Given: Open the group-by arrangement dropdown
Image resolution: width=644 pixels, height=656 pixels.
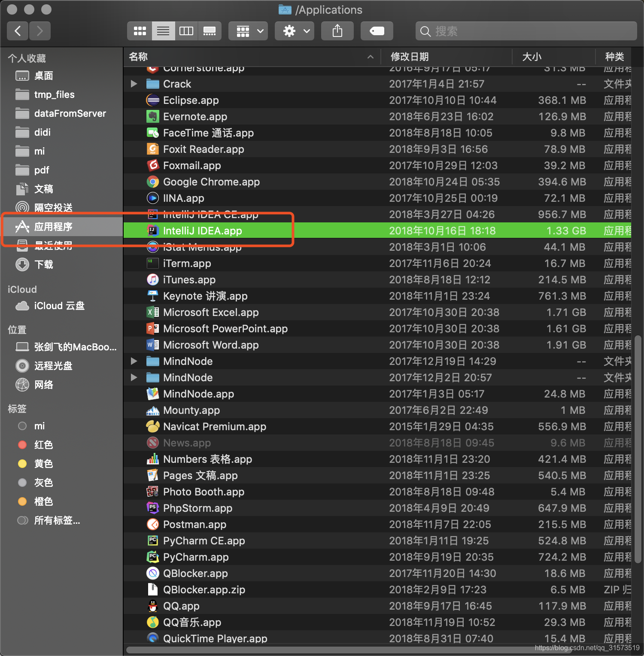Looking at the screenshot, I should [x=249, y=31].
